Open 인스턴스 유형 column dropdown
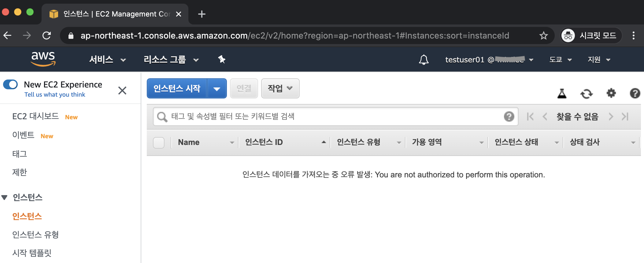This screenshot has height=263, width=644. (x=399, y=143)
